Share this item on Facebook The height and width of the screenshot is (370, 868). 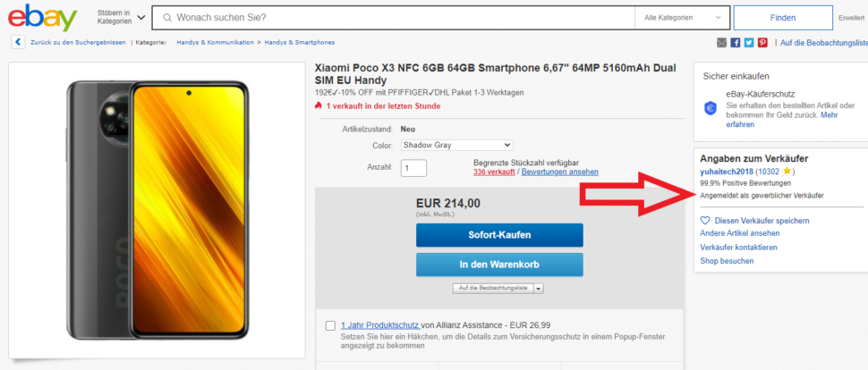coord(736,42)
